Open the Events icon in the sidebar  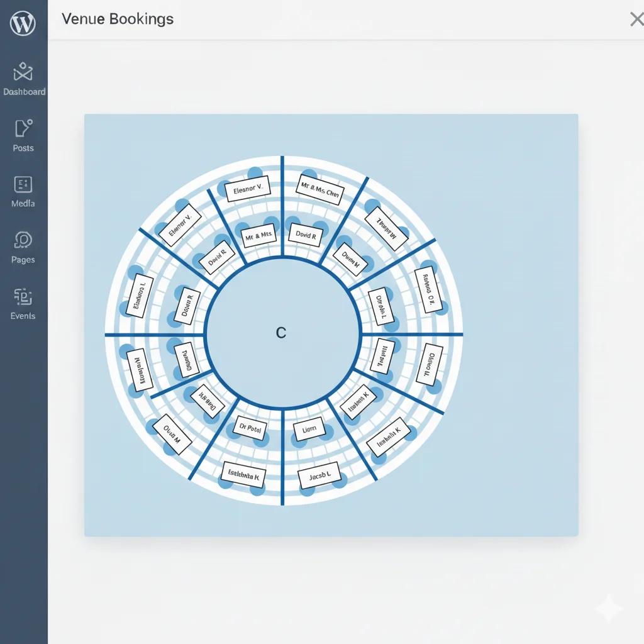(x=23, y=297)
